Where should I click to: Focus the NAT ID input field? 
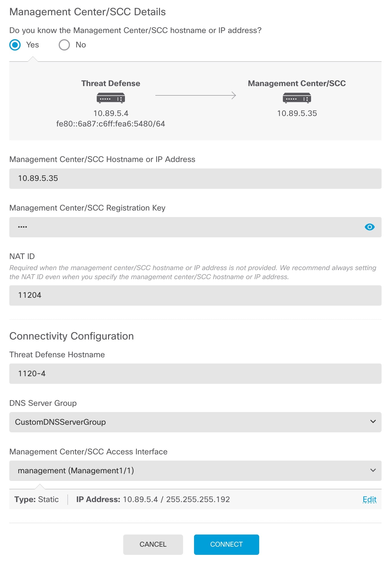point(195,295)
